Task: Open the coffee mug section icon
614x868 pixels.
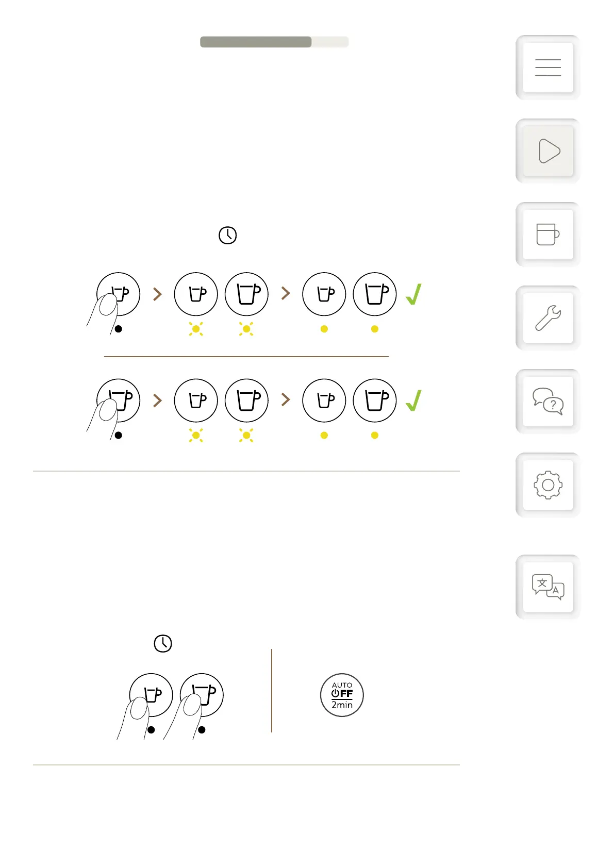Action: (x=547, y=235)
